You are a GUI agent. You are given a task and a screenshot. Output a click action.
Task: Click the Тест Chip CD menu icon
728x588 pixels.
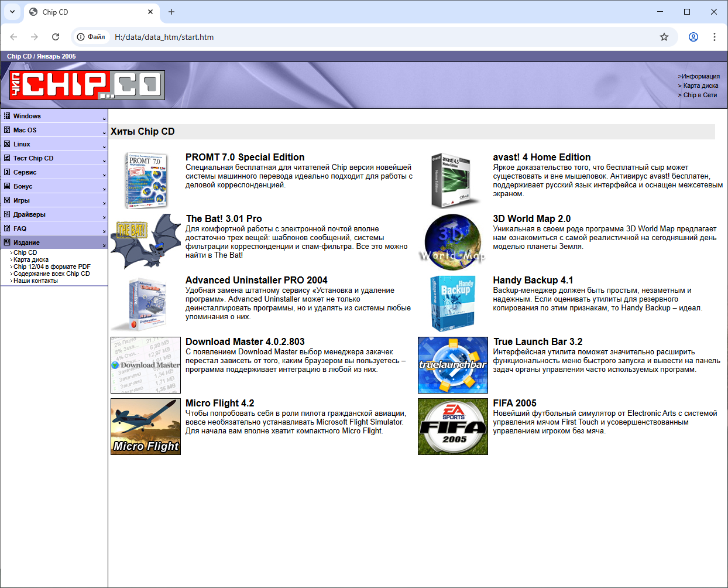(x=7, y=158)
